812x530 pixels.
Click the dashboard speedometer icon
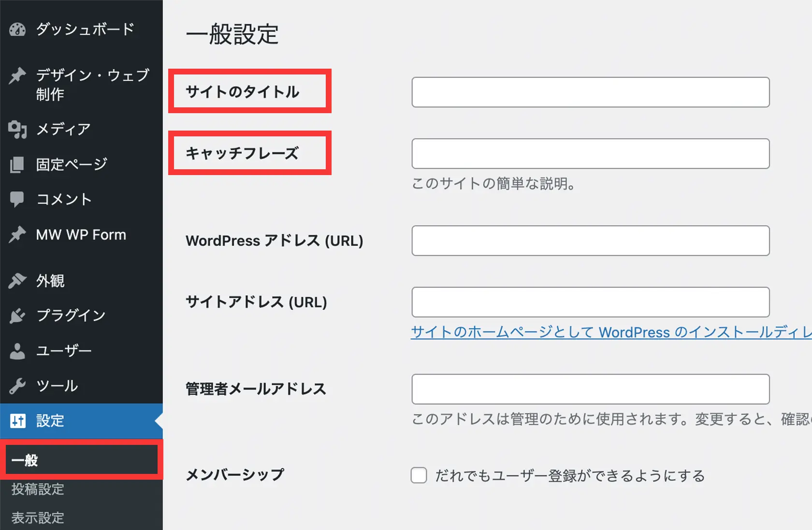coord(17,29)
